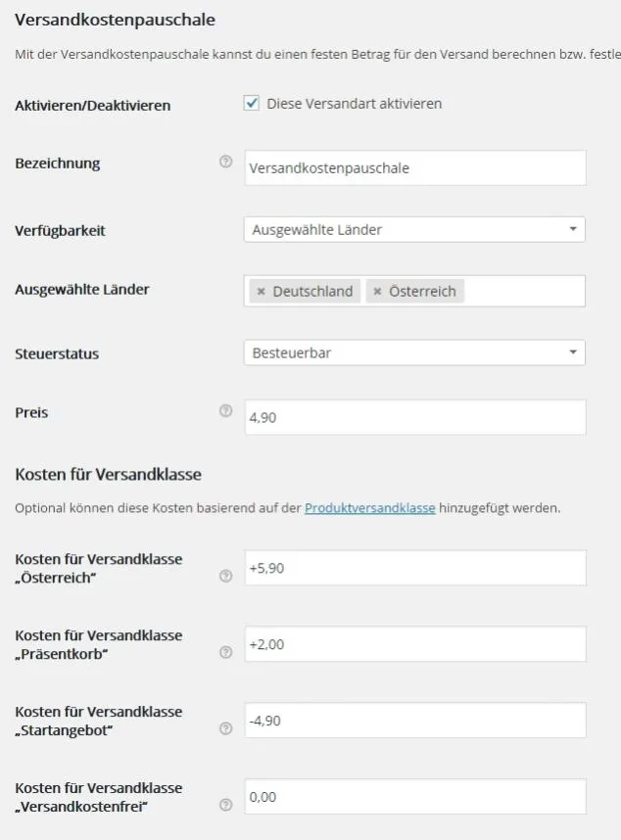Click help icon next to Preis
Image resolution: width=621 pixels, height=840 pixels.
[x=225, y=411]
